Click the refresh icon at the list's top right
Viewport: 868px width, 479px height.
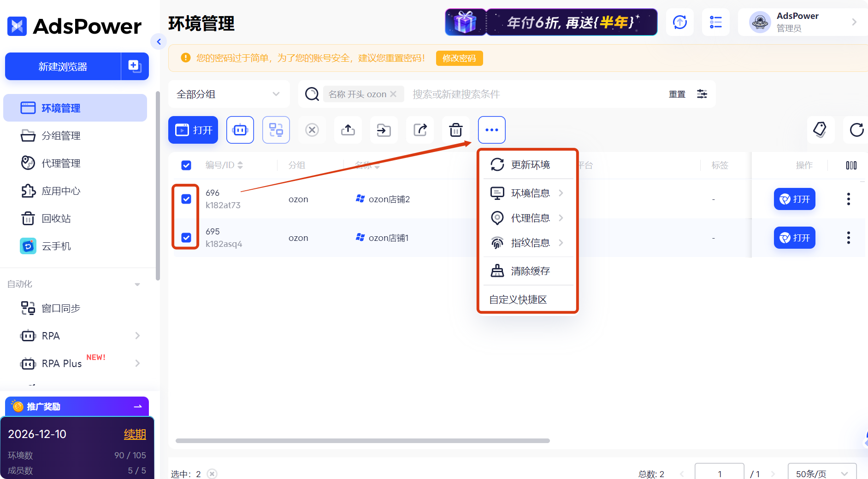click(x=856, y=130)
